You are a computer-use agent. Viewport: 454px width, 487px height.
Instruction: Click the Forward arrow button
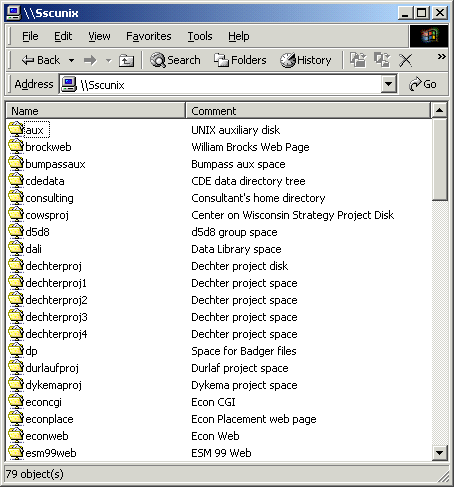(90, 61)
